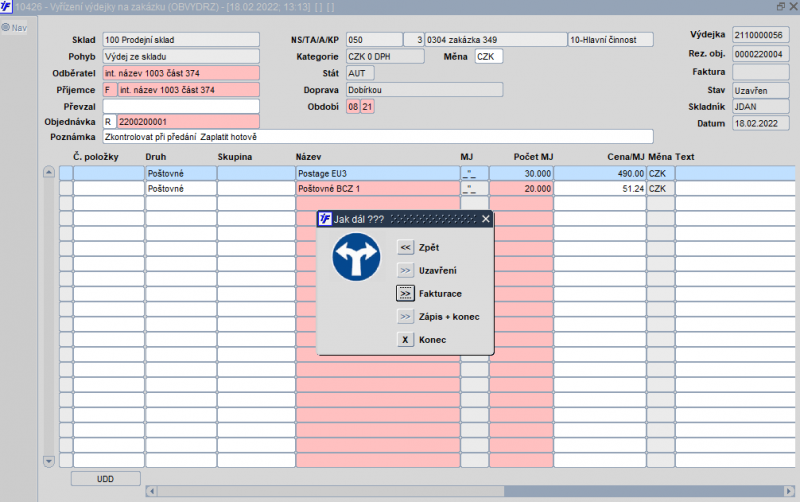Click the Zápis + konec arrow button
The width and height of the screenshot is (800, 502).
(405, 317)
